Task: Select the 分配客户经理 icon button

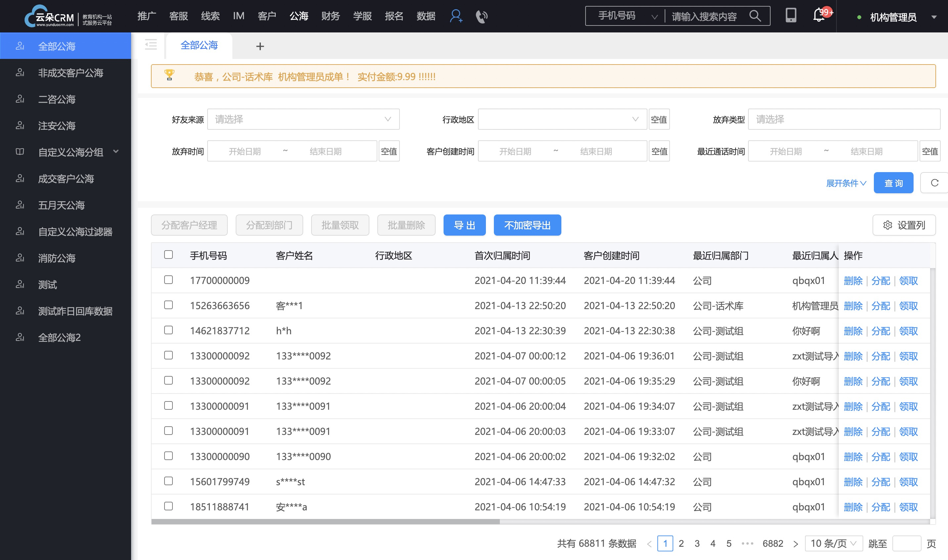Action: click(x=189, y=225)
